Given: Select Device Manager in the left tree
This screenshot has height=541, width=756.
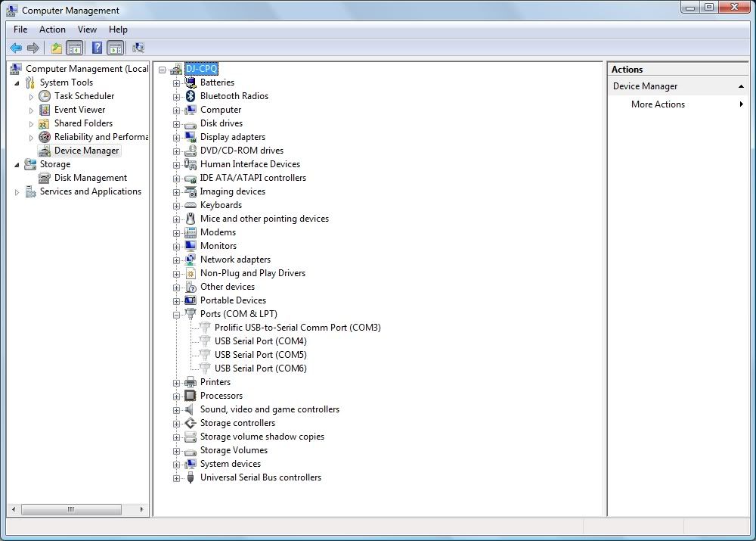Looking at the screenshot, I should [x=86, y=151].
